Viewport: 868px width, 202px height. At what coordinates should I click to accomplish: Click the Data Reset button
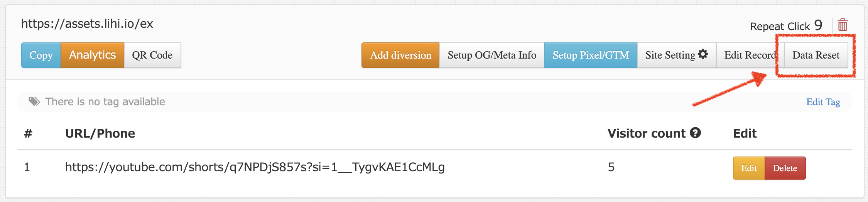[x=816, y=55]
